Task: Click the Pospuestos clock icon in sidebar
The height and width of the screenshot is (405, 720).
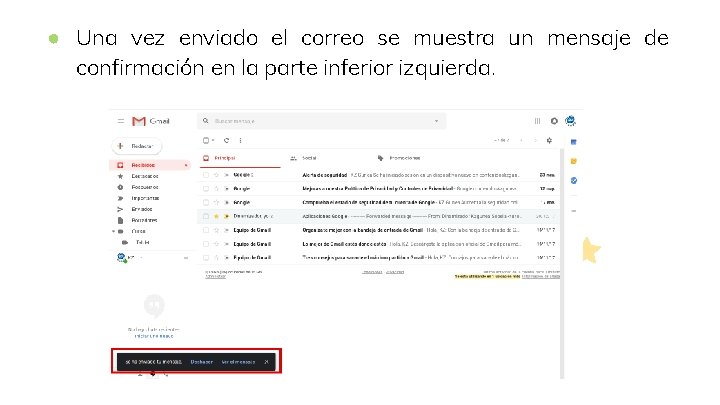Action: (120, 187)
